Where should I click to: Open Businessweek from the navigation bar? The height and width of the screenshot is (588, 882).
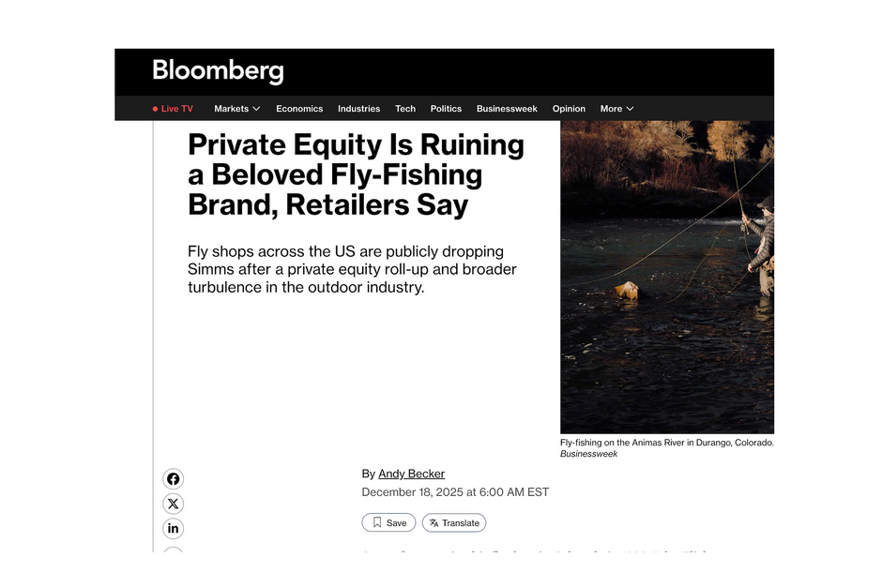coord(507,109)
